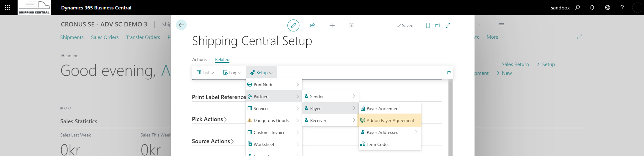Image resolution: width=644 pixels, height=156 pixels.
Task: Choose Payer Agreement
Action: click(x=390, y=109)
